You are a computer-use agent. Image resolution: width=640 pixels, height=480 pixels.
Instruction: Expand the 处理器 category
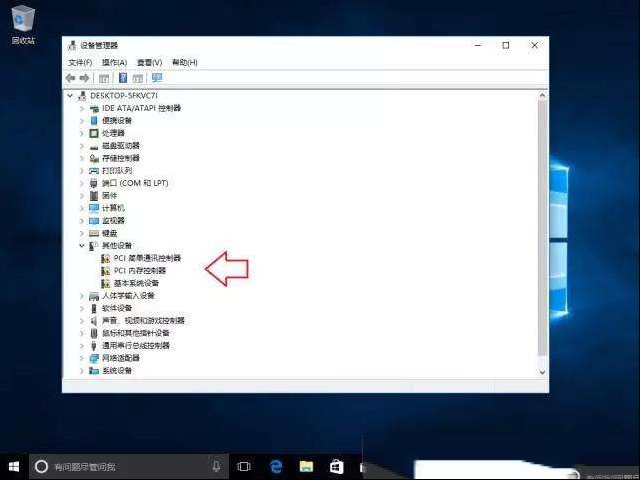tap(82, 133)
